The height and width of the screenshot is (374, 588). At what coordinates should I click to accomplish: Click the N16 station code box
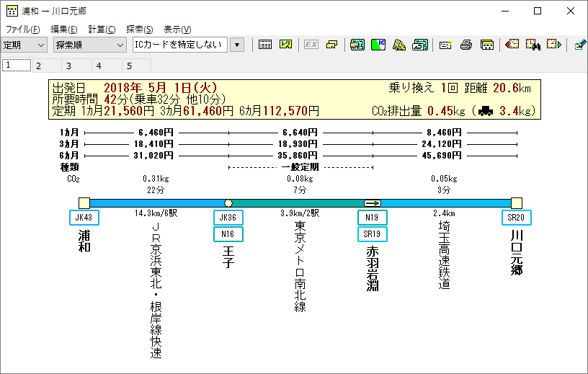pyautogui.click(x=228, y=234)
